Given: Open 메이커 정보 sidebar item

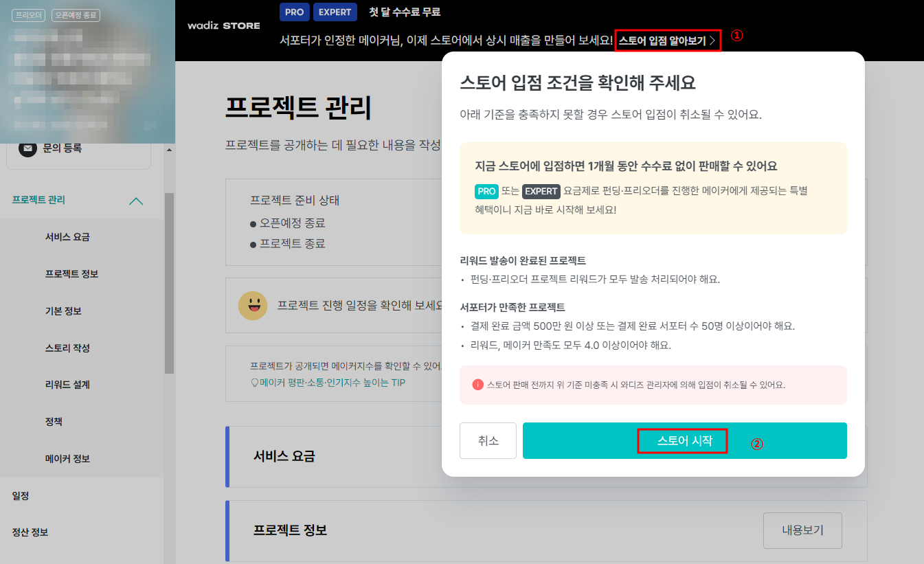Looking at the screenshot, I should coord(67,459).
